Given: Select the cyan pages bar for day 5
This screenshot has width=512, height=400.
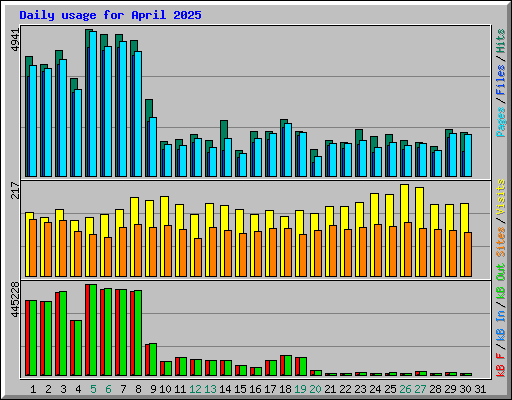Looking at the screenshot, I should 93,104.
